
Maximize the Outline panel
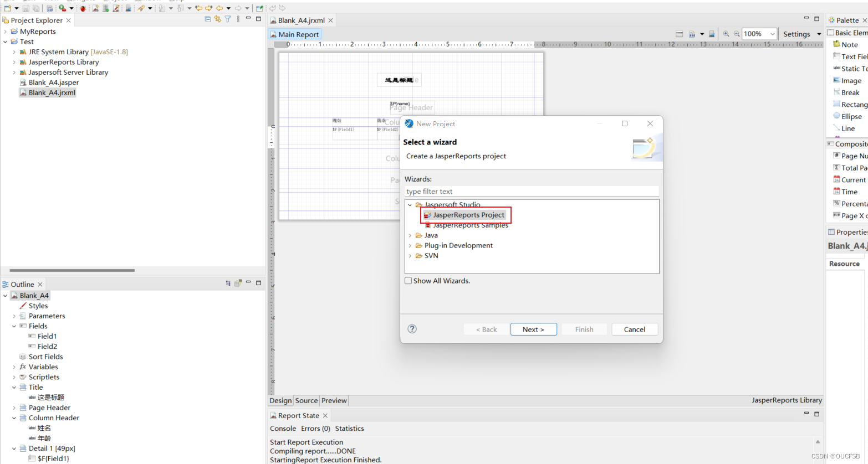click(x=258, y=283)
